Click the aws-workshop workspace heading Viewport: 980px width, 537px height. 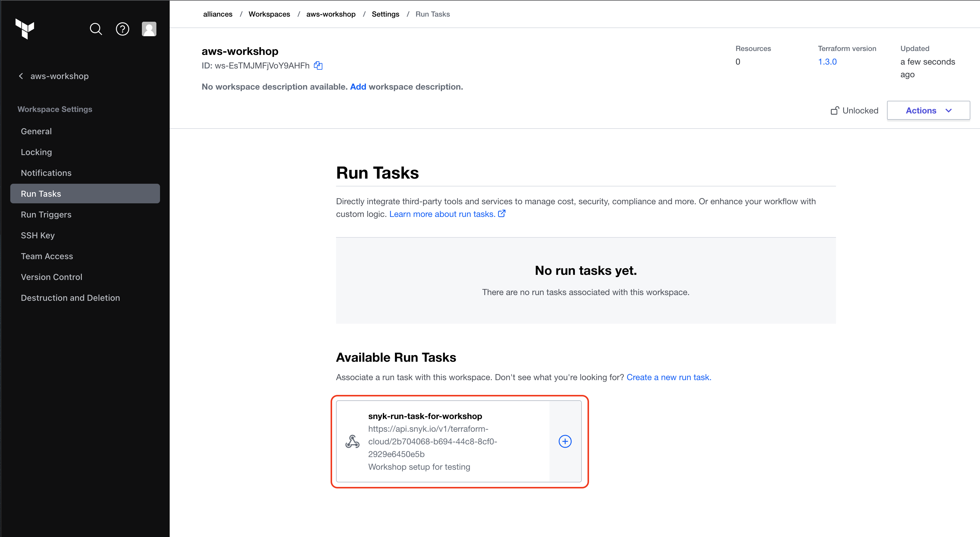pos(240,51)
